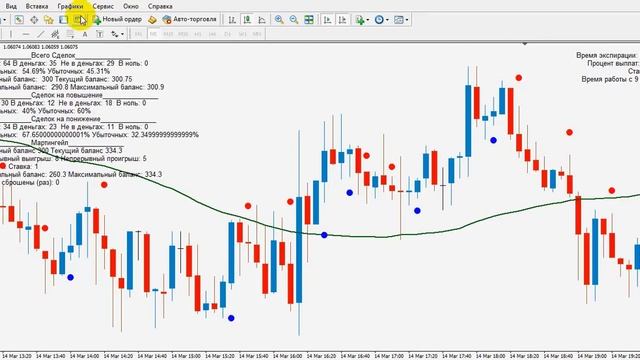Toggle chart shift from right edge
640x360 pixels.
pos(342,20)
